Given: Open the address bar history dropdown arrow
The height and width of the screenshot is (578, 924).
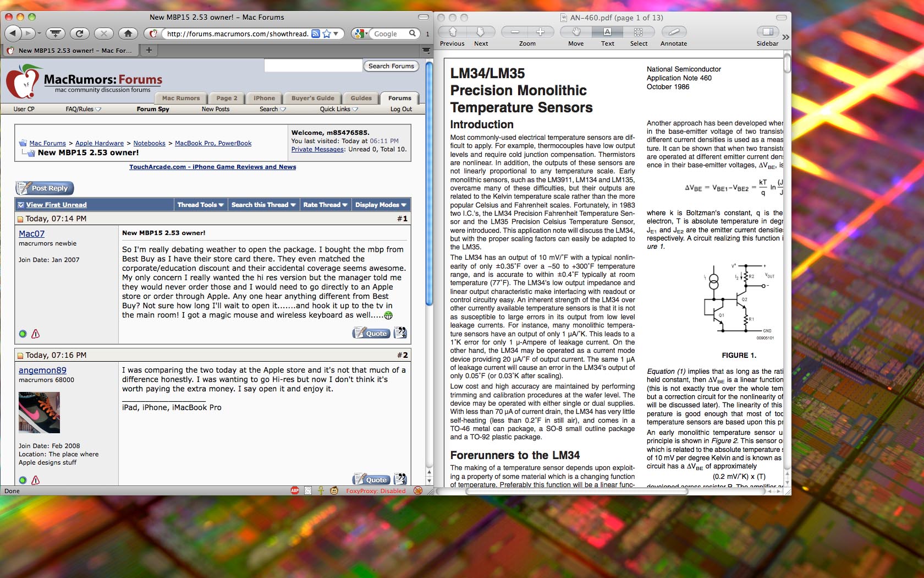Looking at the screenshot, I should [336, 34].
